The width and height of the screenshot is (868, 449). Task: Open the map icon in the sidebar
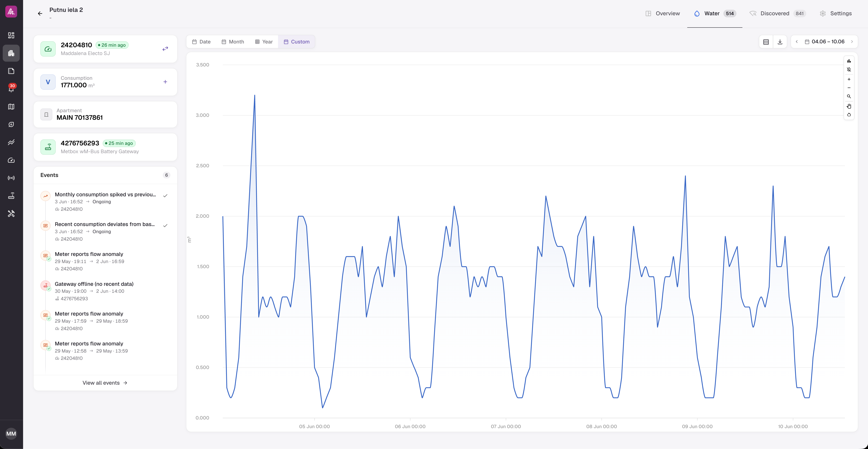[x=11, y=106]
